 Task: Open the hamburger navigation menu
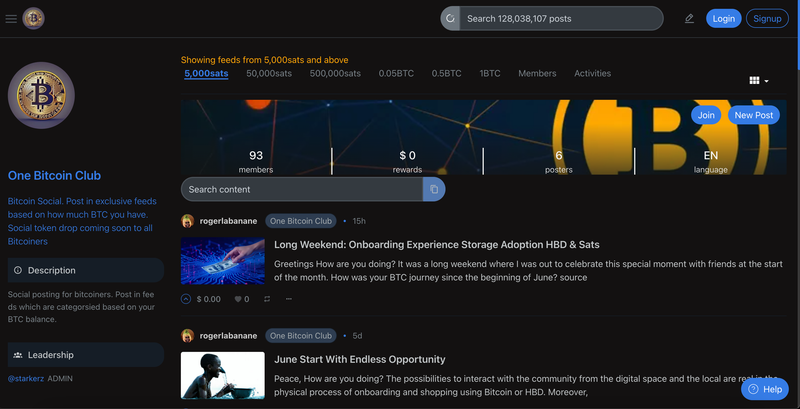pyautogui.click(x=11, y=19)
